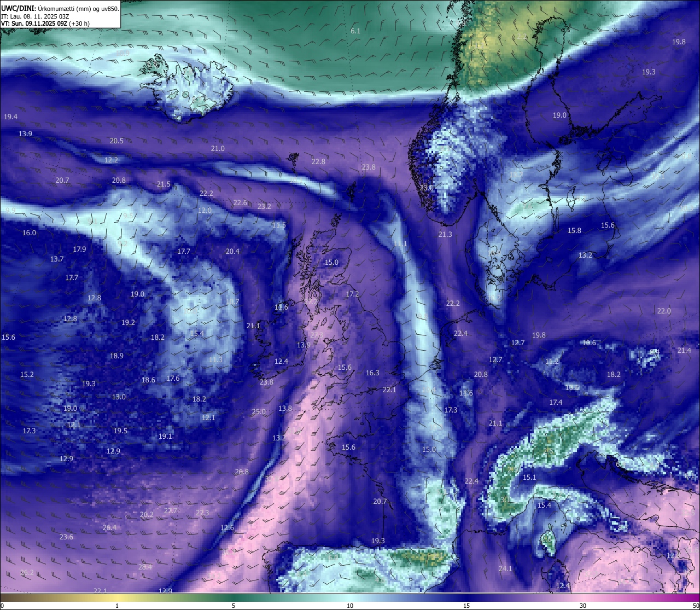700x610 pixels.
Task: Select the 21.3 value label
Action: (445, 235)
